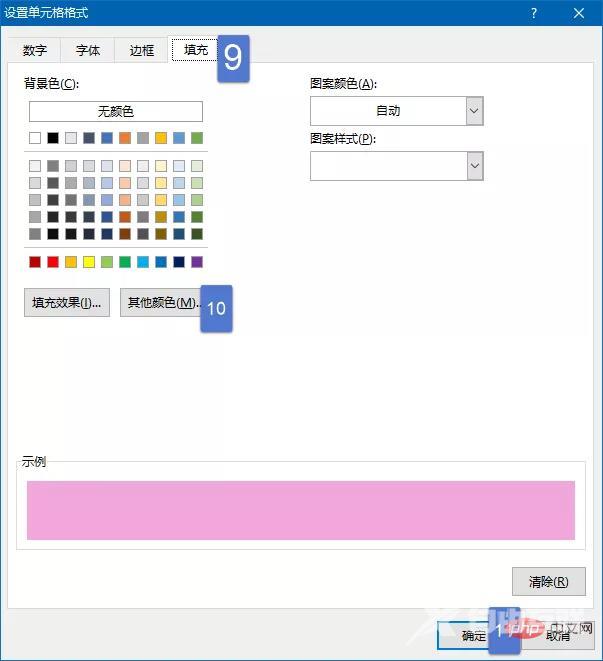Click the 其他颜色 button
Image resolution: width=603 pixels, height=661 pixels.
[161, 303]
